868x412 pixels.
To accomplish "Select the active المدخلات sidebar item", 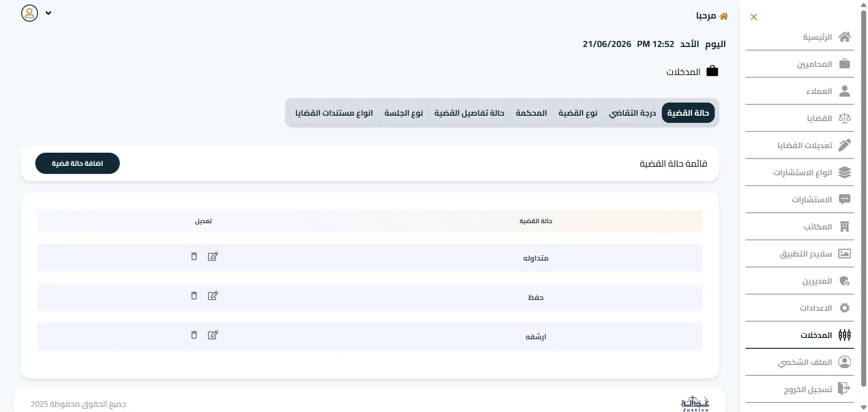I will pyautogui.click(x=799, y=335).
